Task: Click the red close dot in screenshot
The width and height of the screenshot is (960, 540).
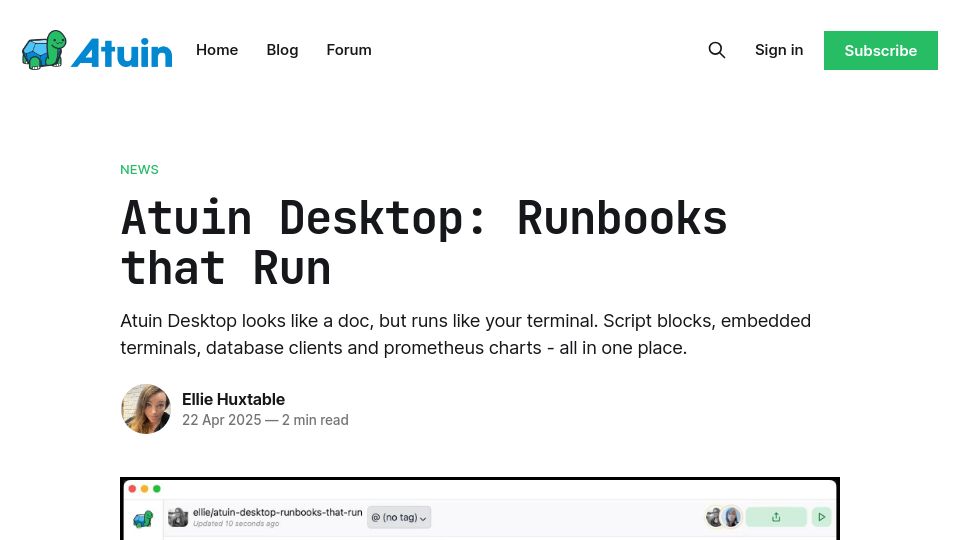Action: pos(132,489)
